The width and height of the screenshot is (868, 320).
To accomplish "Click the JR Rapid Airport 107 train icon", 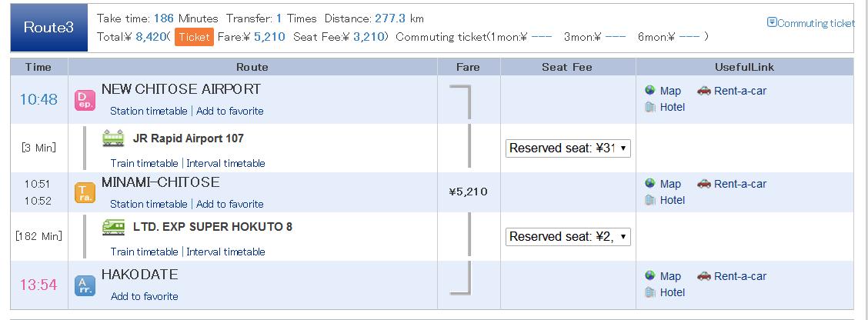I will pos(113,138).
